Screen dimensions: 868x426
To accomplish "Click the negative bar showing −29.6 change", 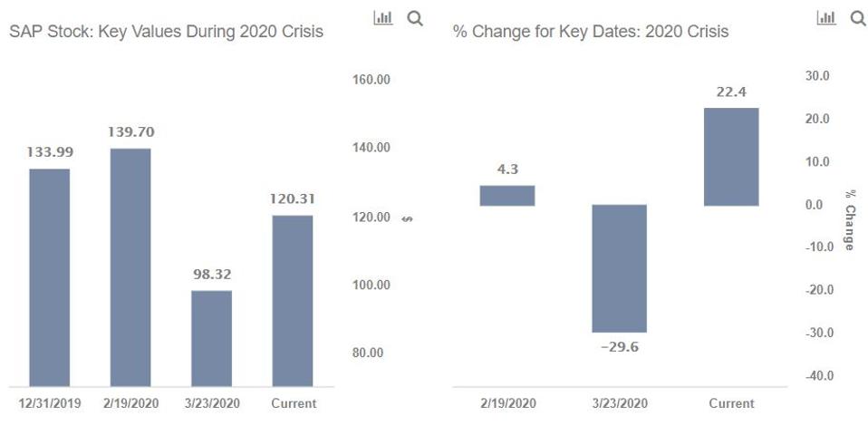I will (619, 268).
